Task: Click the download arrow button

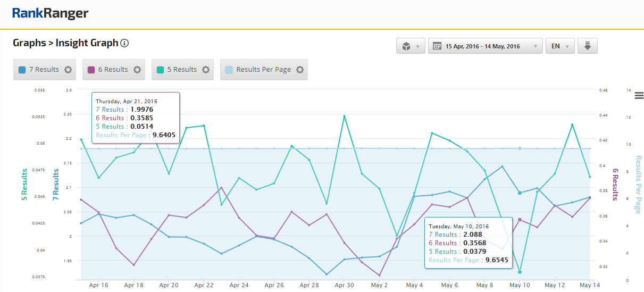Action: pyautogui.click(x=587, y=46)
